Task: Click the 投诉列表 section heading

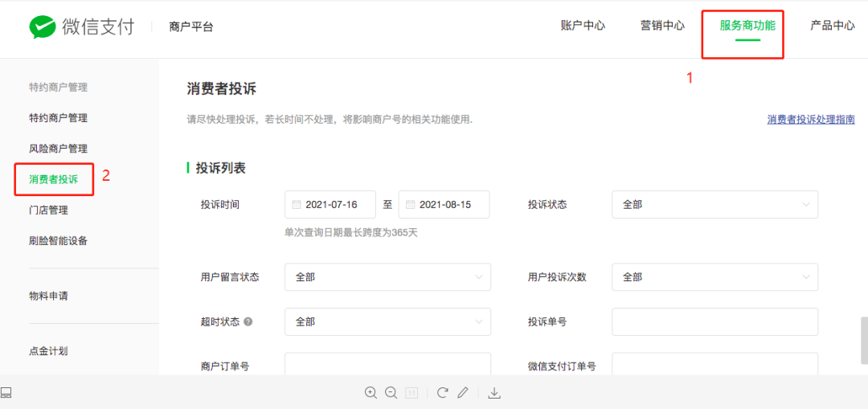Action: tap(221, 168)
